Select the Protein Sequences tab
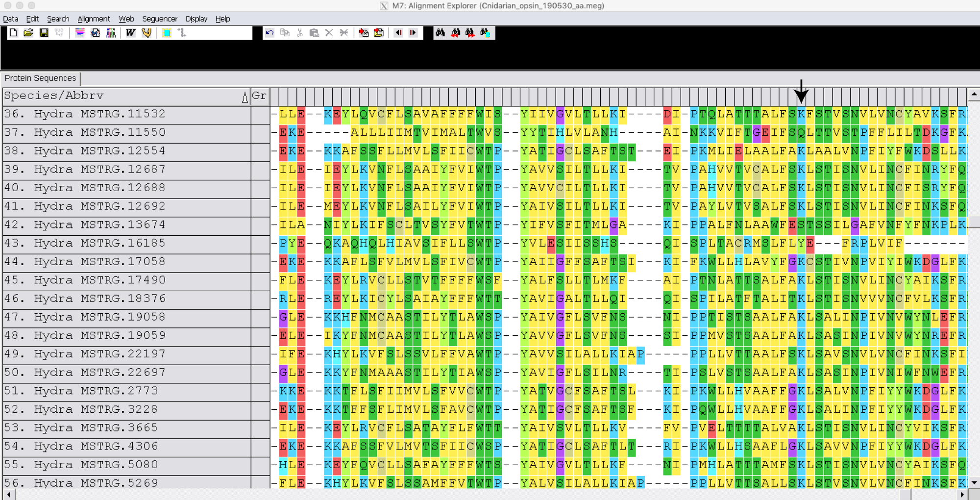The height and width of the screenshot is (500, 980). tap(41, 78)
